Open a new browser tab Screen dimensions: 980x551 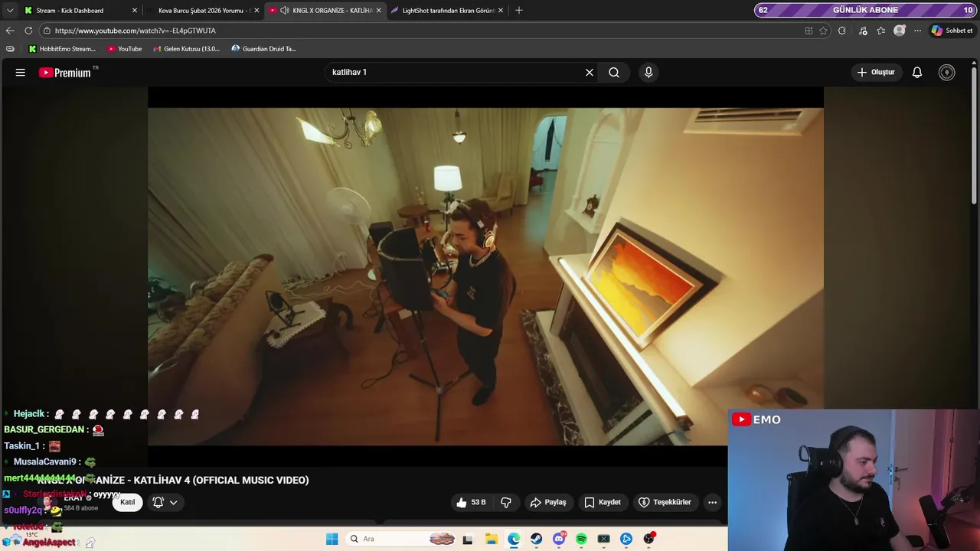pyautogui.click(x=519, y=10)
